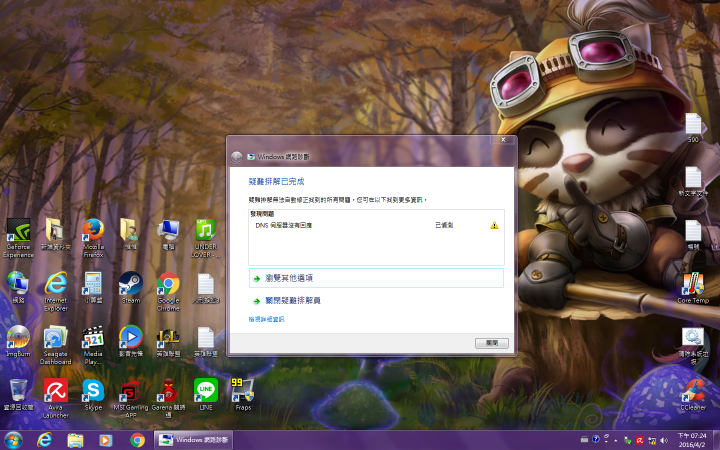Click the Close button at dialog bottom
This screenshot has width=720, height=450.
491,343
